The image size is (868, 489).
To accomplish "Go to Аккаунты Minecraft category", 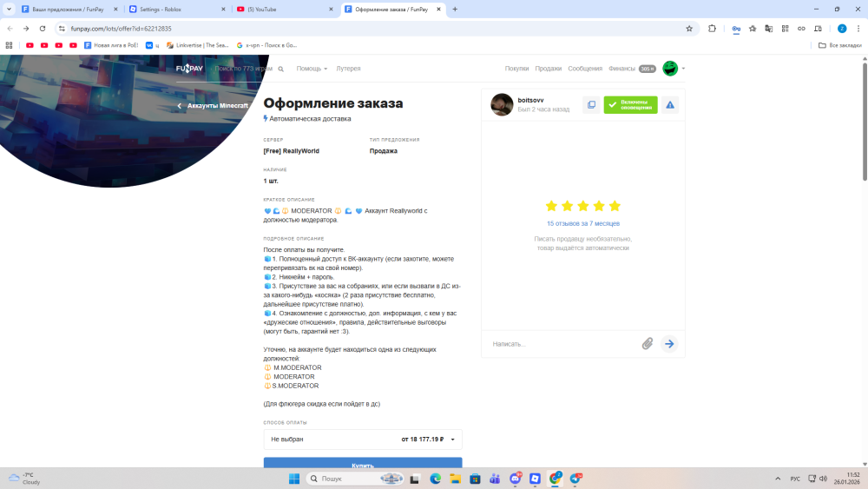I will [218, 106].
